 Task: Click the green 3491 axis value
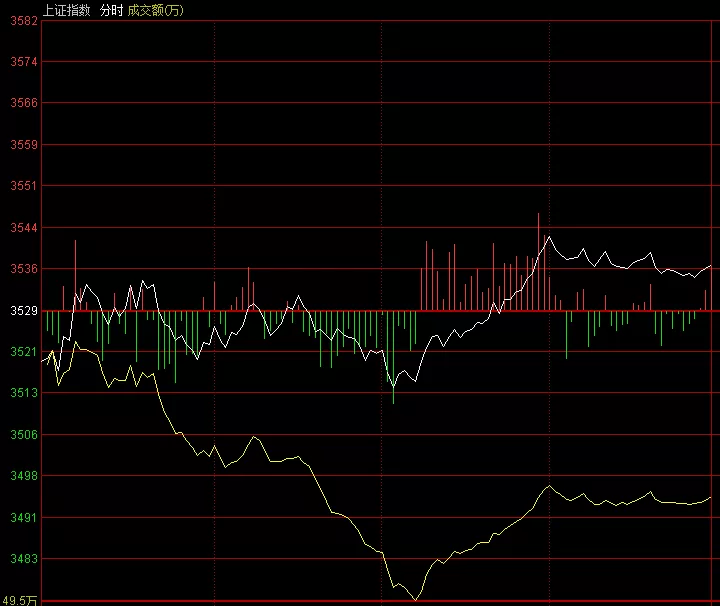coord(24,517)
